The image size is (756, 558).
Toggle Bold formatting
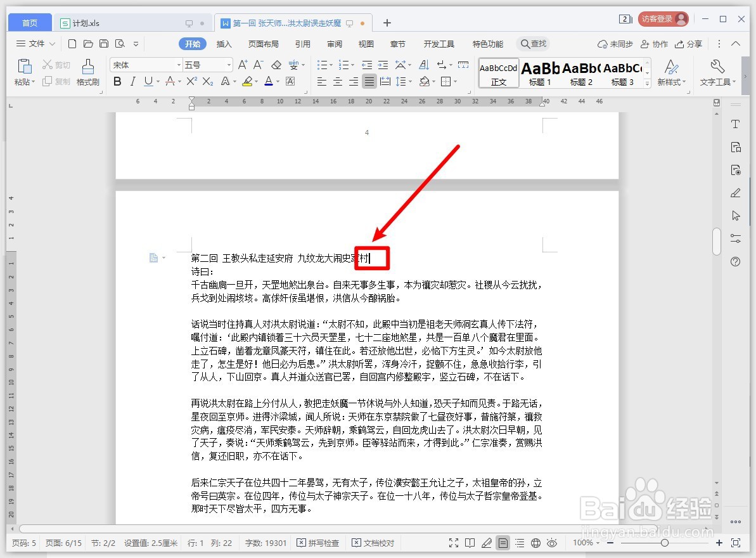[117, 82]
